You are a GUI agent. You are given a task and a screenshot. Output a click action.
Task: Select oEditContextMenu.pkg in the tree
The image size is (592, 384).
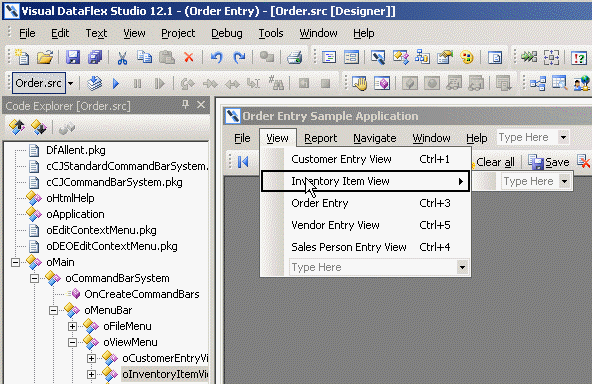click(x=101, y=230)
